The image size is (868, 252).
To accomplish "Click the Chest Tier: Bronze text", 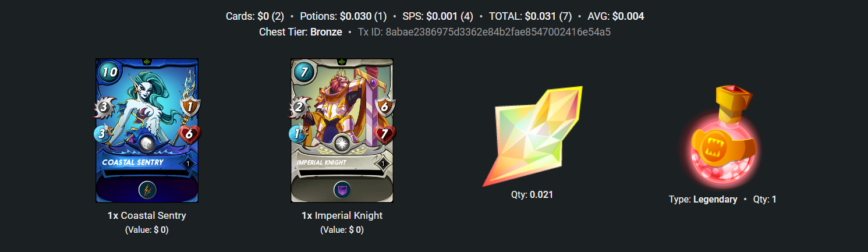I will pos(300,32).
